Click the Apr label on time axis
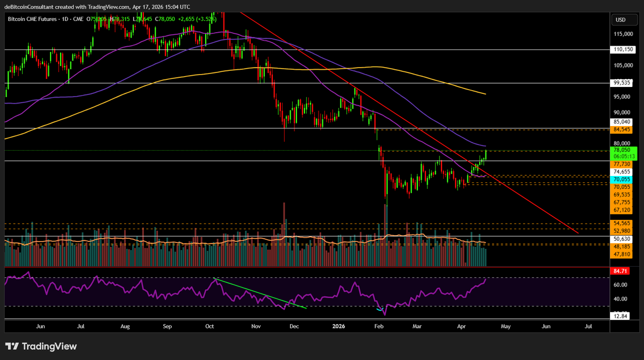The image size is (644, 360). [461, 326]
